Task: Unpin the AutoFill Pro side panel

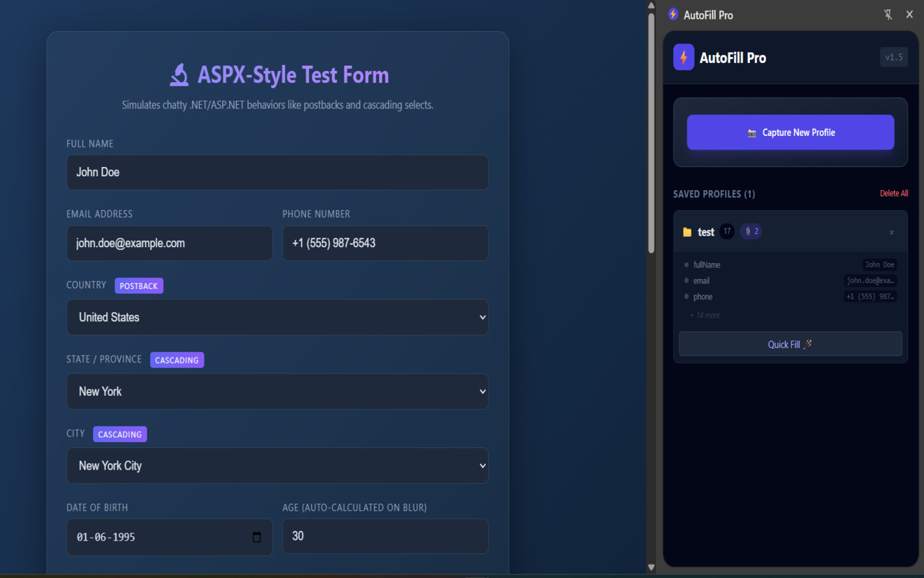Action: (x=888, y=14)
